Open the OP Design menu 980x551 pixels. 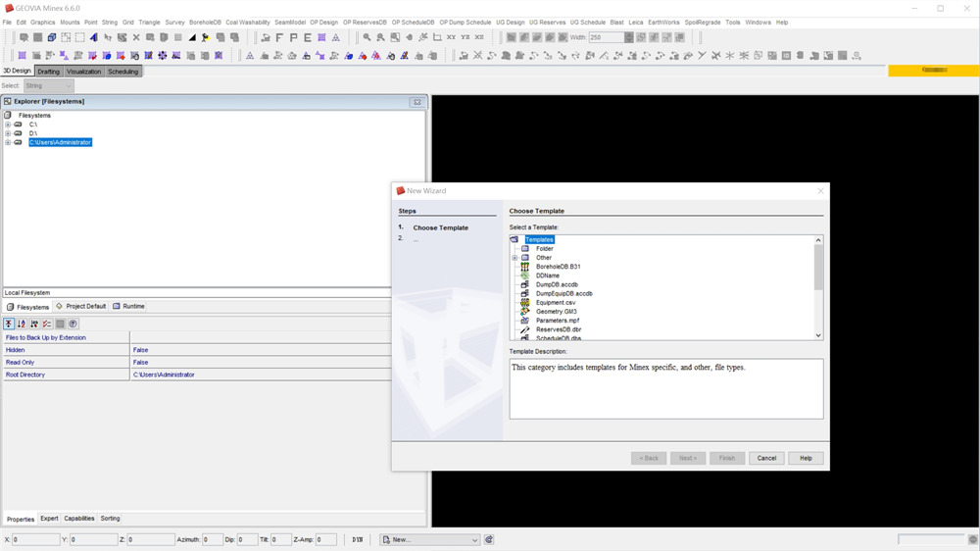click(x=323, y=22)
